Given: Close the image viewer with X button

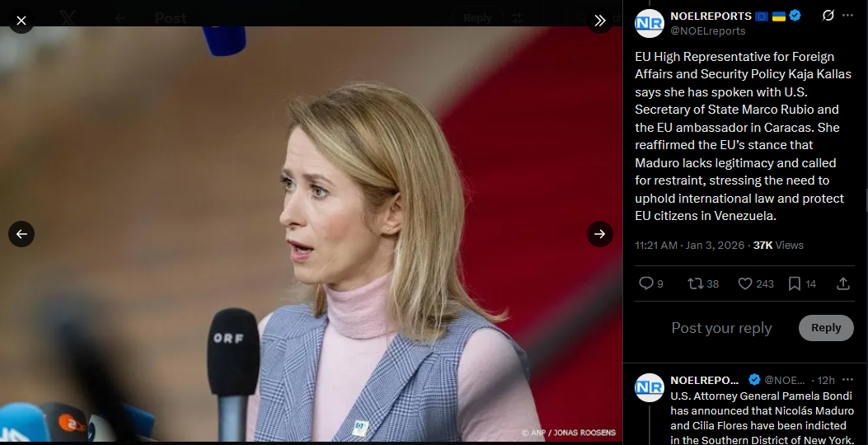Looking at the screenshot, I should click(21, 21).
